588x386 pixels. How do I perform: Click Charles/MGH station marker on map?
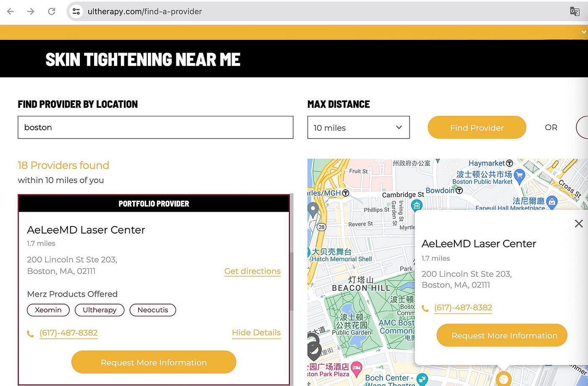(346, 193)
